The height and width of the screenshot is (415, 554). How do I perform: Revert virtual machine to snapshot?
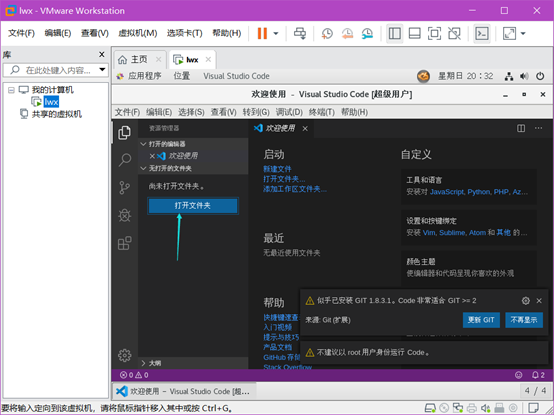pyautogui.click(x=347, y=34)
